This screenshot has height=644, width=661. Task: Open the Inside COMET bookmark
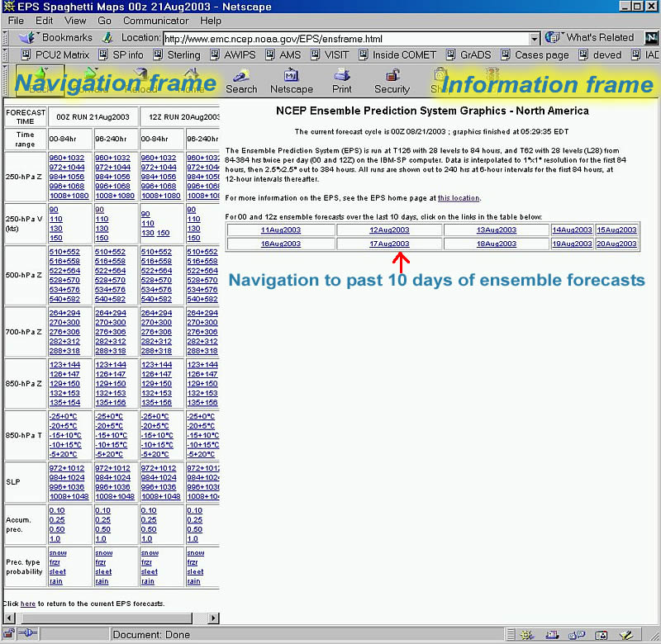pyautogui.click(x=397, y=55)
